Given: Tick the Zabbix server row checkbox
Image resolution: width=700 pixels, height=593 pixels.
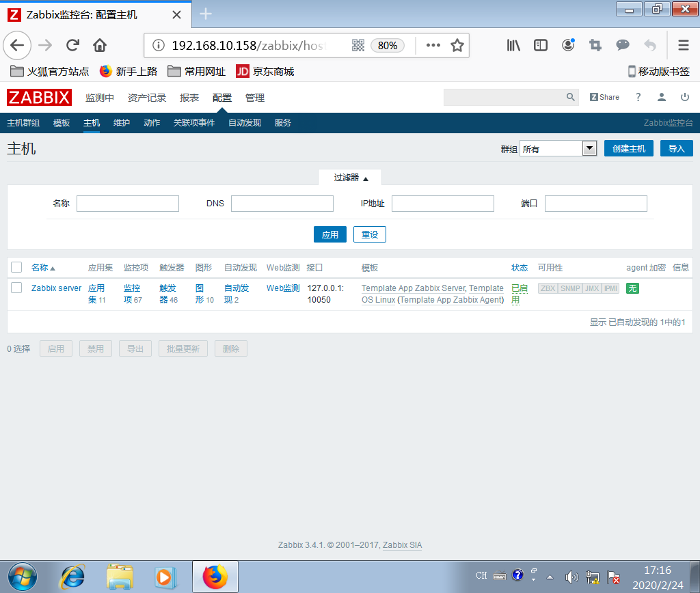Looking at the screenshot, I should coord(16,288).
